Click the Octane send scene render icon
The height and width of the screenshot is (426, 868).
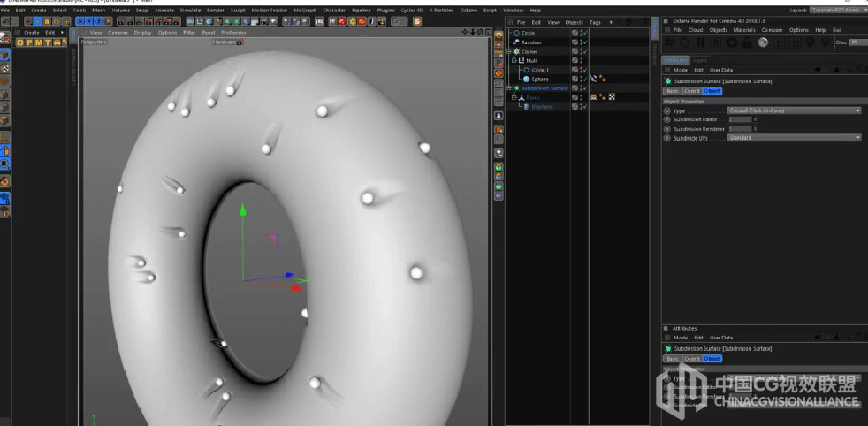669,42
